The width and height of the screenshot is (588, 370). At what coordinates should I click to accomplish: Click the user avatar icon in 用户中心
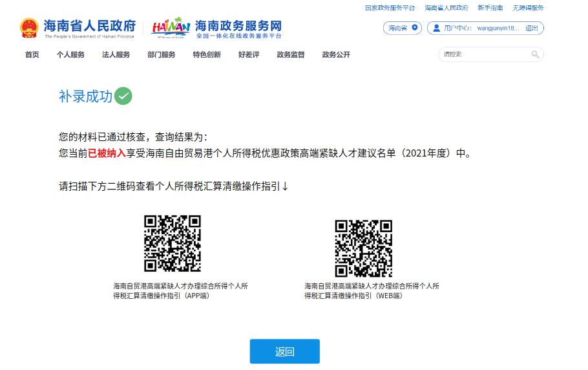coord(437,28)
